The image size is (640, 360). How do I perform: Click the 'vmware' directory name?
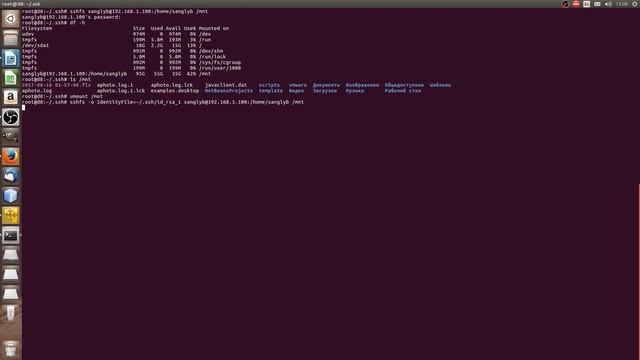(x=298, y=85)
